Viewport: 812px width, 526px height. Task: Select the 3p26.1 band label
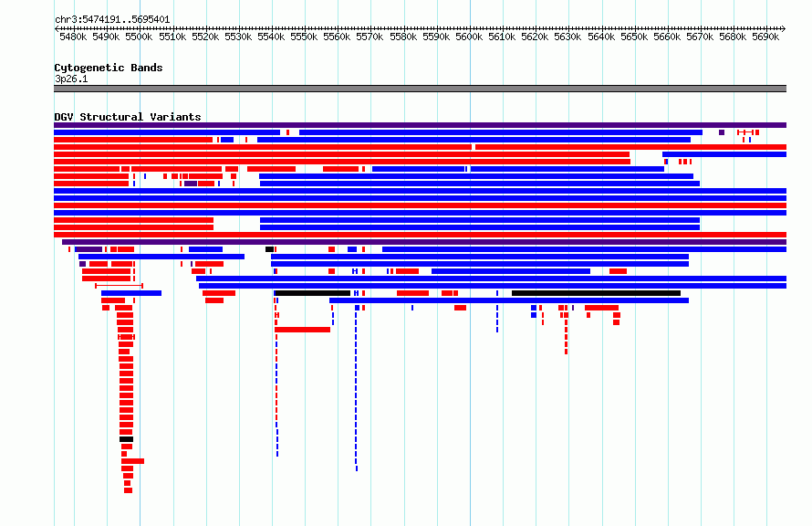click(71, 79)
